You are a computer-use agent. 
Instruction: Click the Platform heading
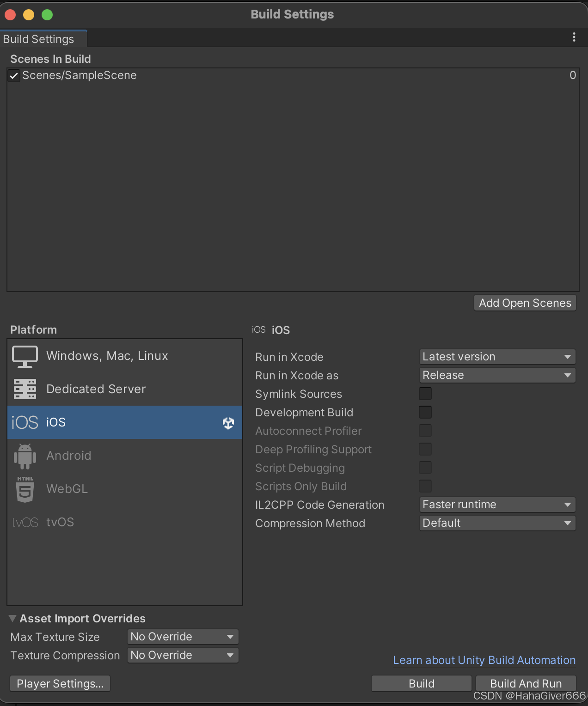click(34, 330)
